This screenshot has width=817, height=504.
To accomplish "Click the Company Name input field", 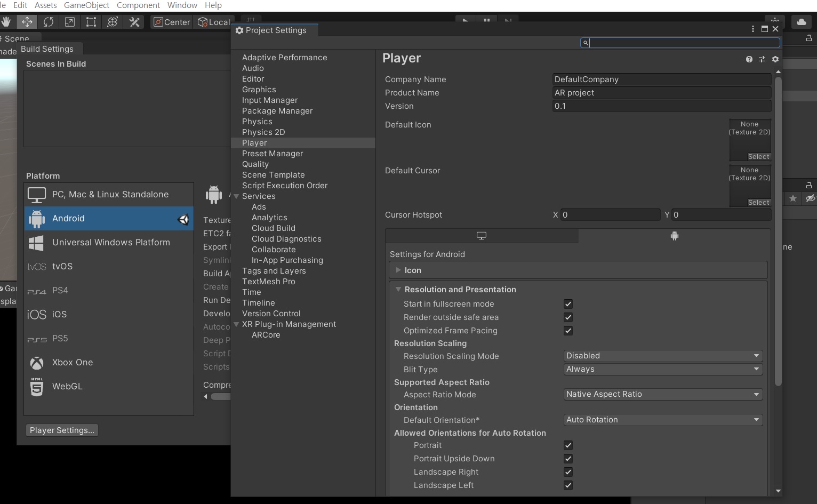I will [x=662, y=79].
